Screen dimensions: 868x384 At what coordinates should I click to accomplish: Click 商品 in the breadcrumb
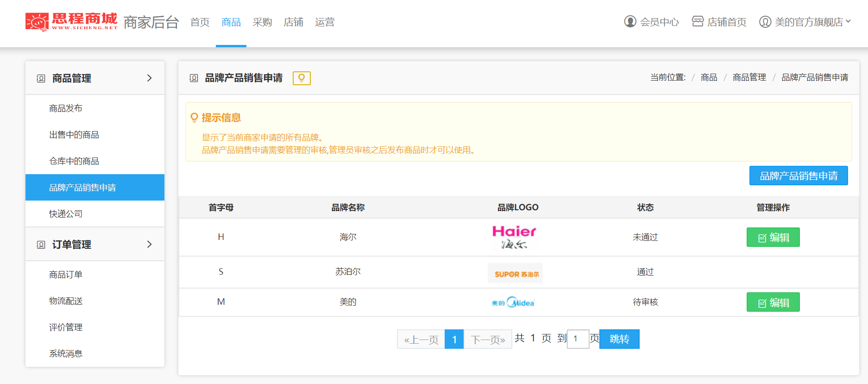[709, 77]
